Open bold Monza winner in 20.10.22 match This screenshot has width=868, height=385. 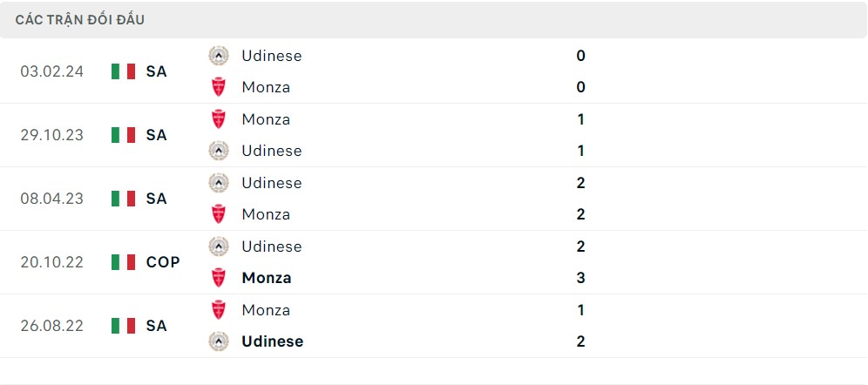click(x=267, y=278)
